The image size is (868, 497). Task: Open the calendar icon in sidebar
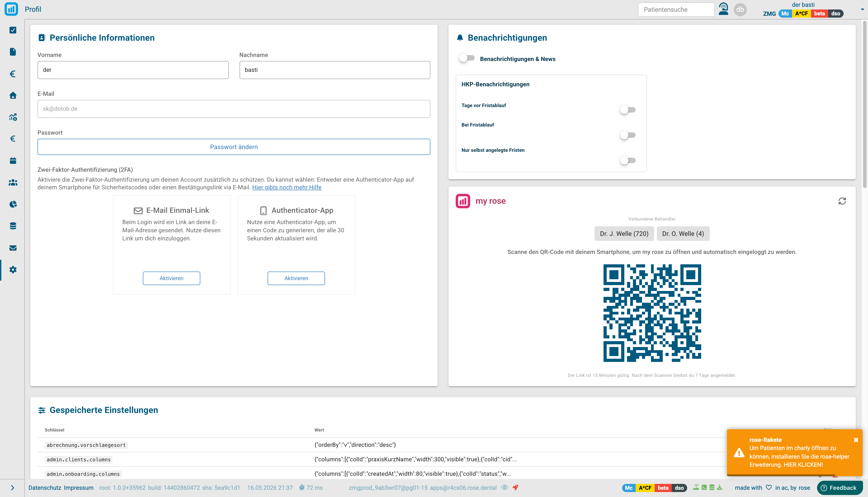(13, 160)
